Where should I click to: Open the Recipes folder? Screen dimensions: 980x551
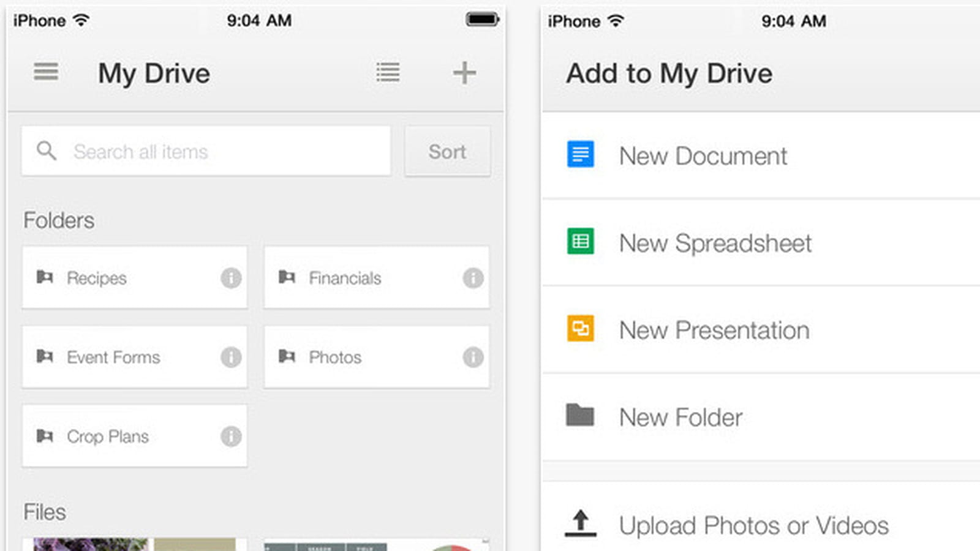pos(135,277)
